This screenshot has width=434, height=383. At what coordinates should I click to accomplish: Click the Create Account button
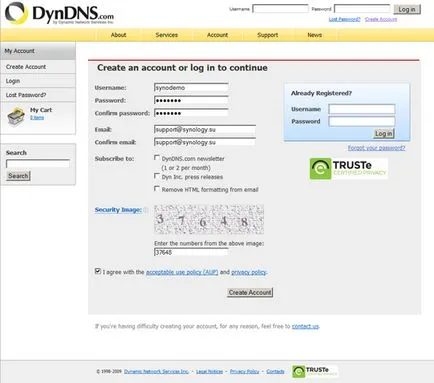(x=250, y=292)
